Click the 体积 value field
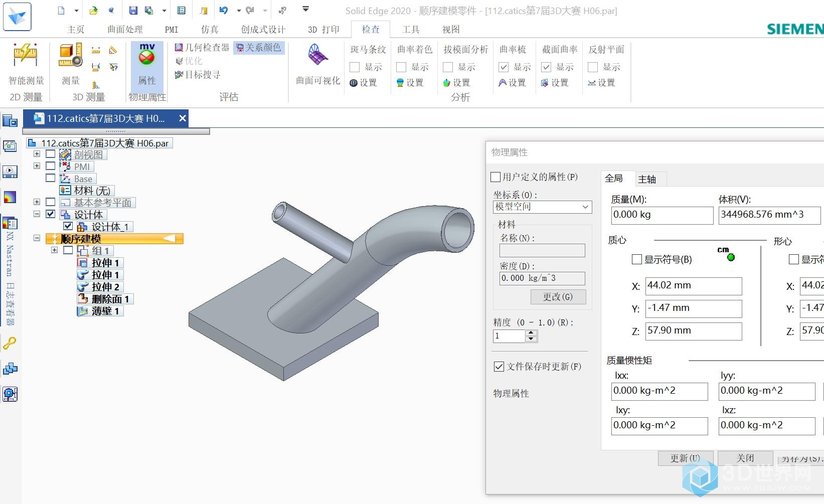This screenshot has height=504, width=824. tap(769, 215)
